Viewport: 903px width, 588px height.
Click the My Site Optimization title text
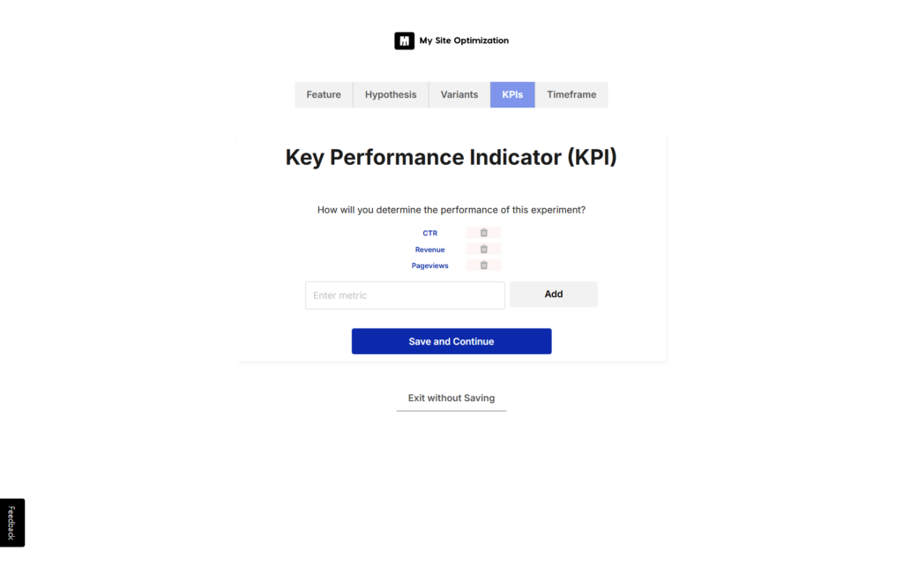click(x=464, y=41)
